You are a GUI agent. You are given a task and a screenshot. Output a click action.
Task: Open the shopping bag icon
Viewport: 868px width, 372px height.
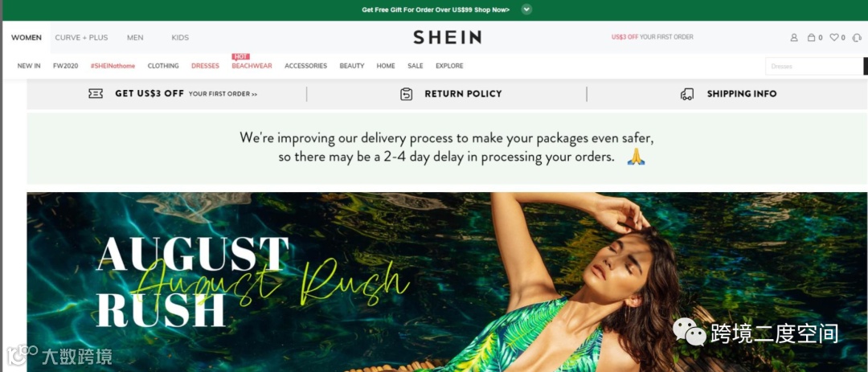[x=811, y=38]
